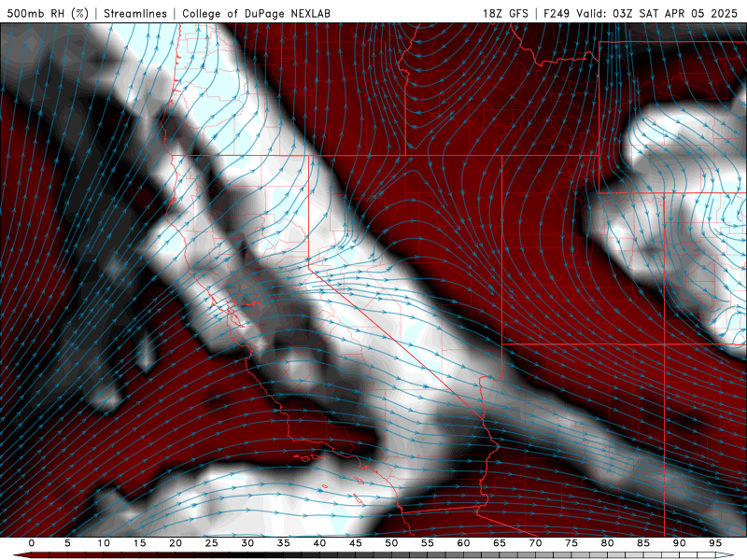The height and width of the screenshot is (560, 747).
Task: Click the colorbar label '45'
Action: click(356, 543)
